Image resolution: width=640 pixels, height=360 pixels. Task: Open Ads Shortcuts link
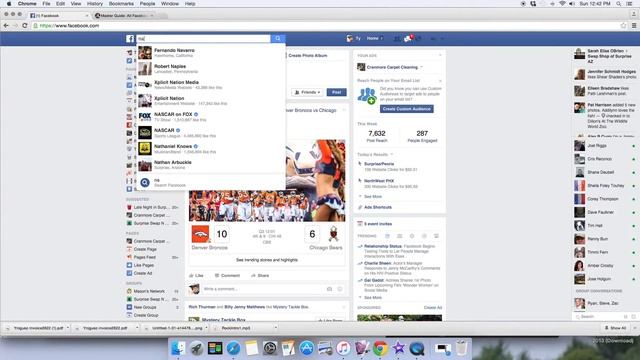tap(378, 207)
